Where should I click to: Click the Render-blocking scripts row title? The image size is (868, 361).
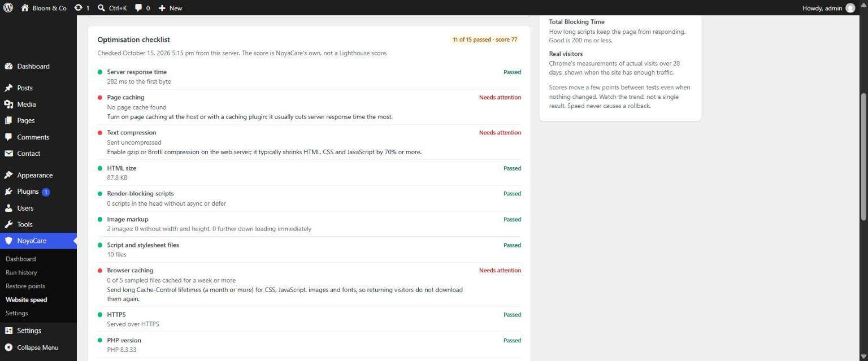pyautogui.click(x=140, y=193)
